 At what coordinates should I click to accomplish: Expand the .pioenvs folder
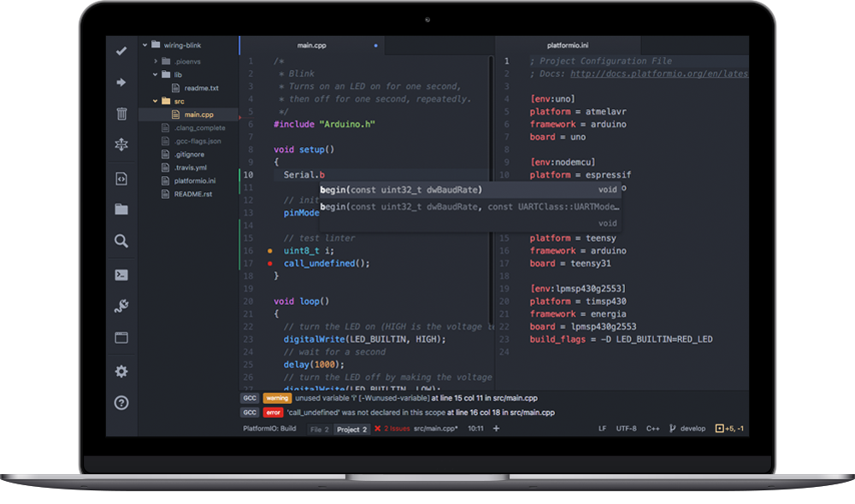[x=156, y=60]
